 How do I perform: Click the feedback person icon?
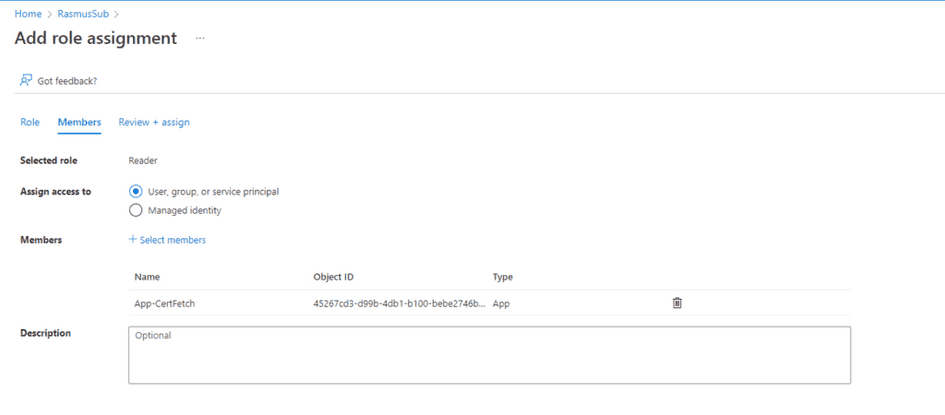click(26, 80)
